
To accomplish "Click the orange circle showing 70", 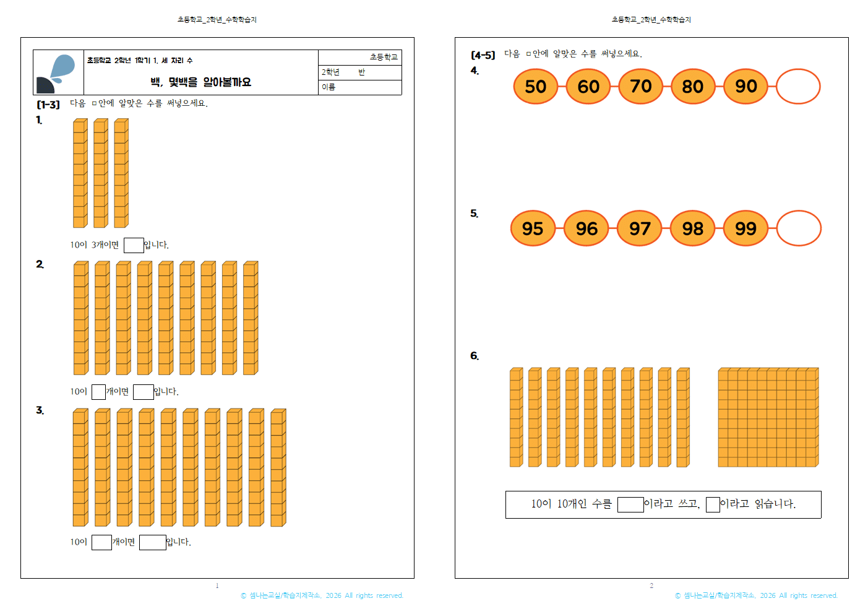I will (x=640, y=87).
